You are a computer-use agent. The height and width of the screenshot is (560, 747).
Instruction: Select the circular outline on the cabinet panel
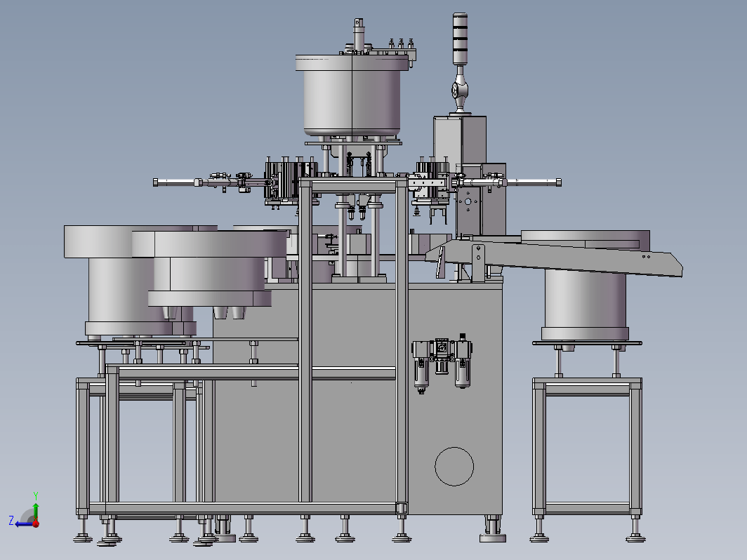[x=454, y=467]
